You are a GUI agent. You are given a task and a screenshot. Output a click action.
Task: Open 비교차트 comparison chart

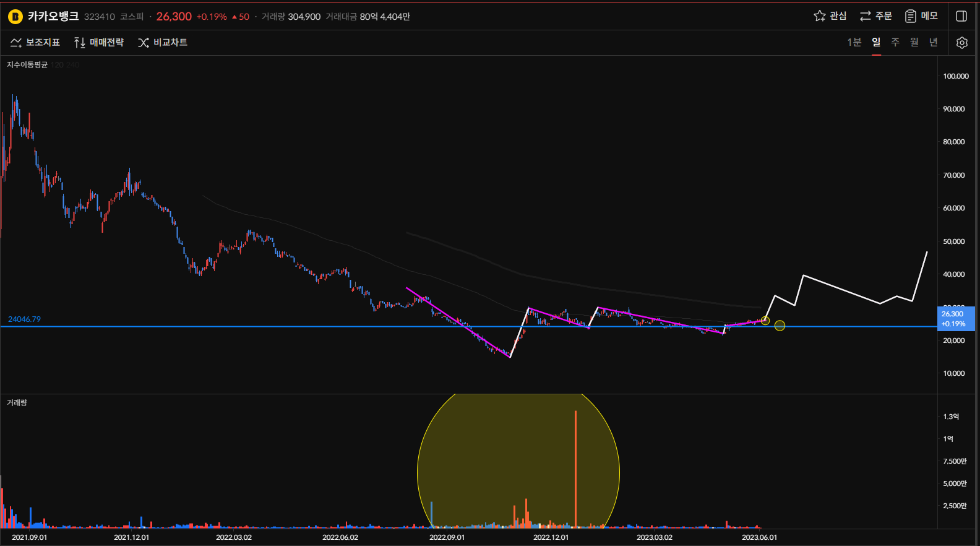[x=163, y=42]
